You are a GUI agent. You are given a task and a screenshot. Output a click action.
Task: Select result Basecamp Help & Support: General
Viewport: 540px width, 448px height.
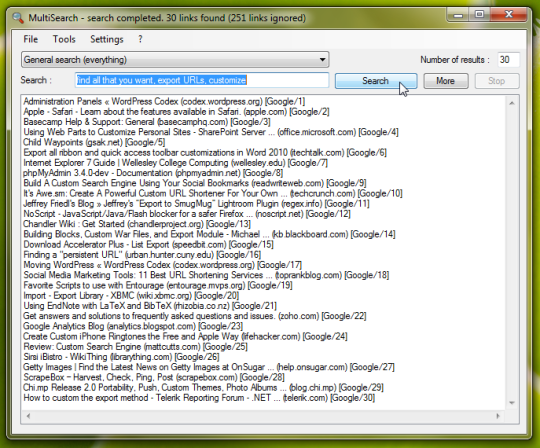point(147,122)
